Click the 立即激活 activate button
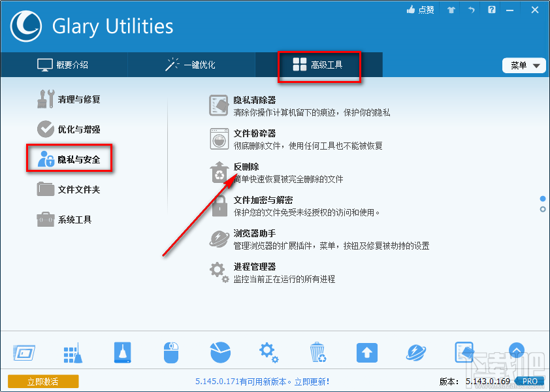Image resolution: width=550 pixels, height=392 pixels. click(42, 381)
